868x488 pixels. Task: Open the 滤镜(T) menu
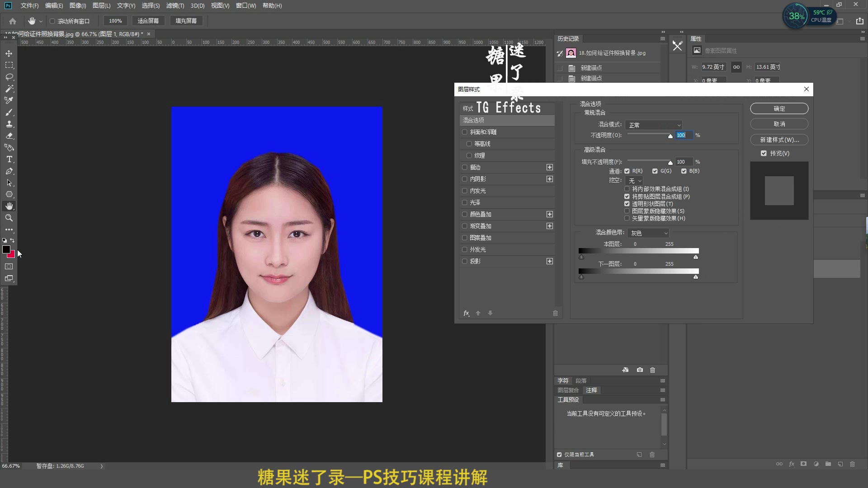click(175, 5)
